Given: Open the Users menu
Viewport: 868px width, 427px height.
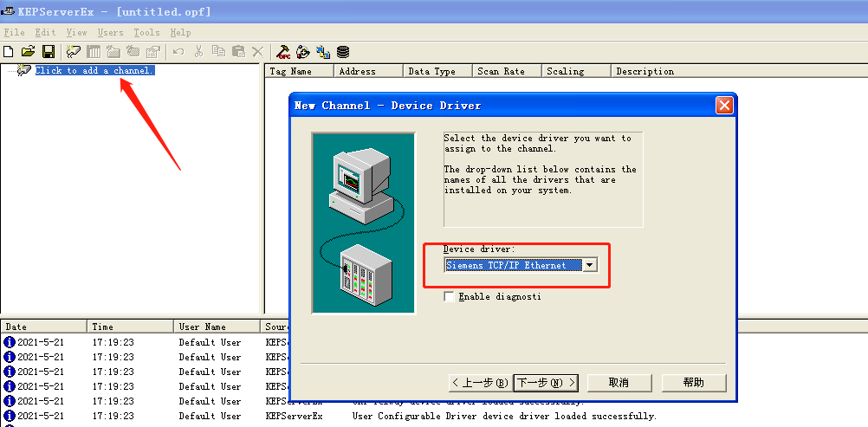Looking at the screenshot, I should pos(110,32).
